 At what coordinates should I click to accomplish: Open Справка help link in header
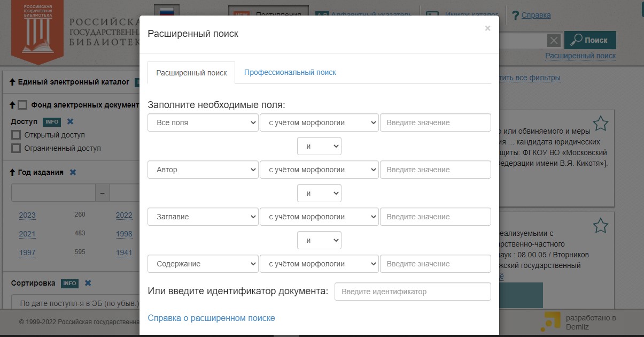(536, 16)
